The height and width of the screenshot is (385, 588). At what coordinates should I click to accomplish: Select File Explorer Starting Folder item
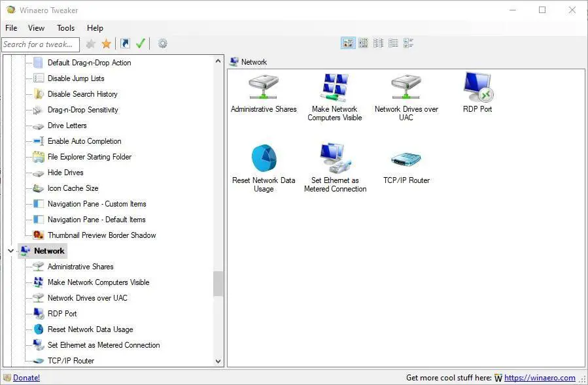point(89,157)
